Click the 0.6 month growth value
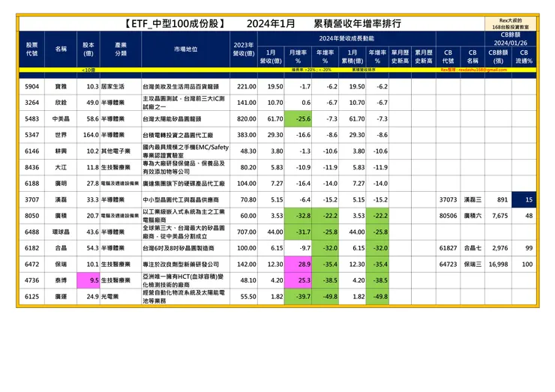555x392 pixels. [306, 103]
